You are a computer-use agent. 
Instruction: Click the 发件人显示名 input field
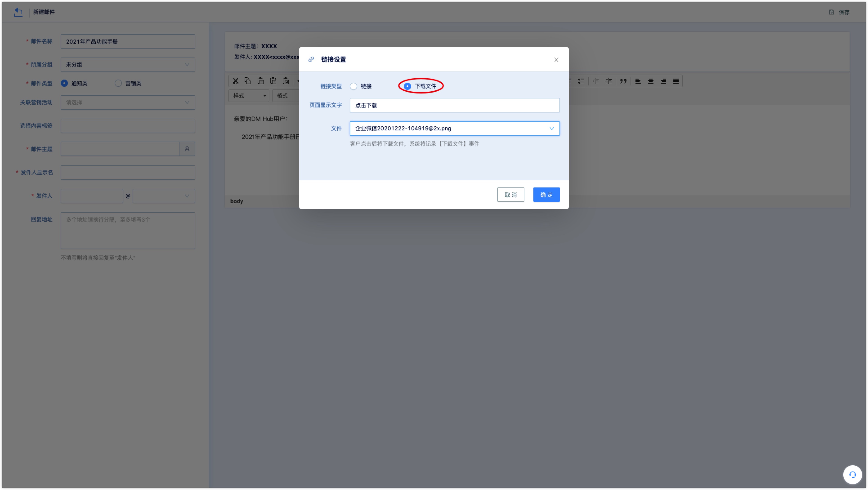pos(128,172)
